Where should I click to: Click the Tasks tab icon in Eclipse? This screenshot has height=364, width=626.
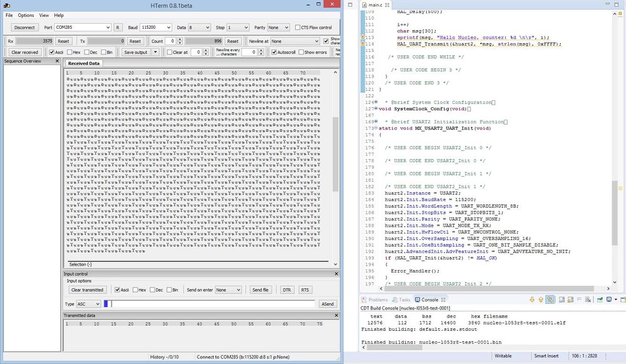(x=394, y=299)
